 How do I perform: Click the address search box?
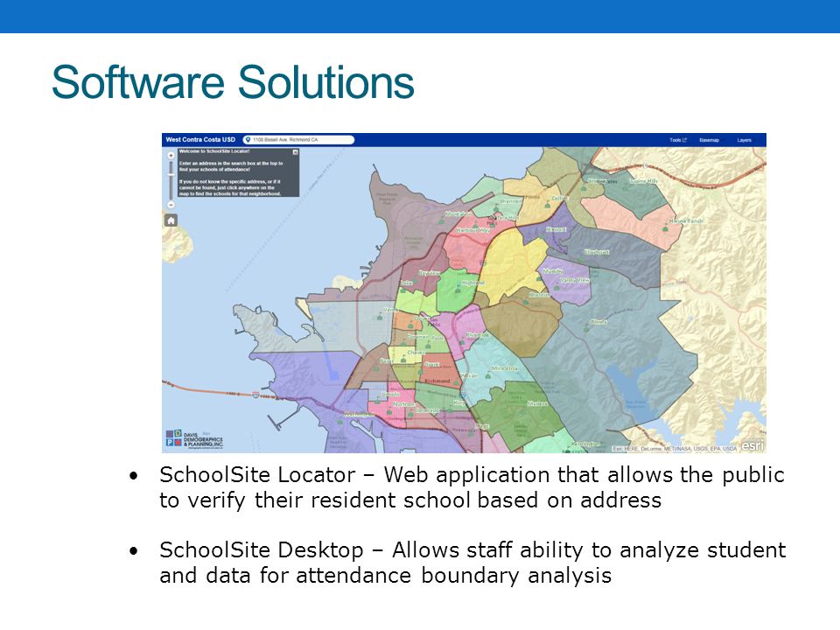(298, 140)
